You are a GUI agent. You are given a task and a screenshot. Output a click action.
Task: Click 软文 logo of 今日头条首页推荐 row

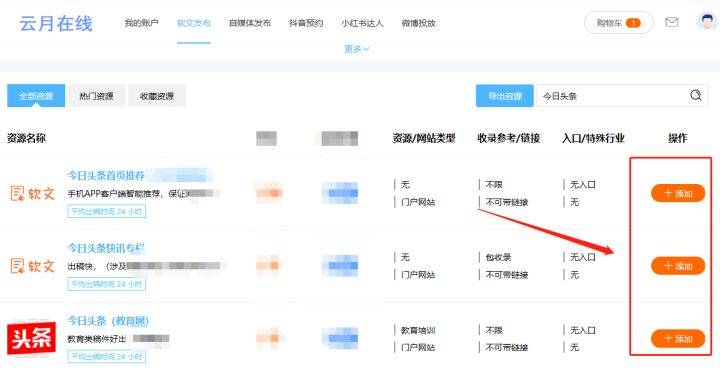click(33, 193)
